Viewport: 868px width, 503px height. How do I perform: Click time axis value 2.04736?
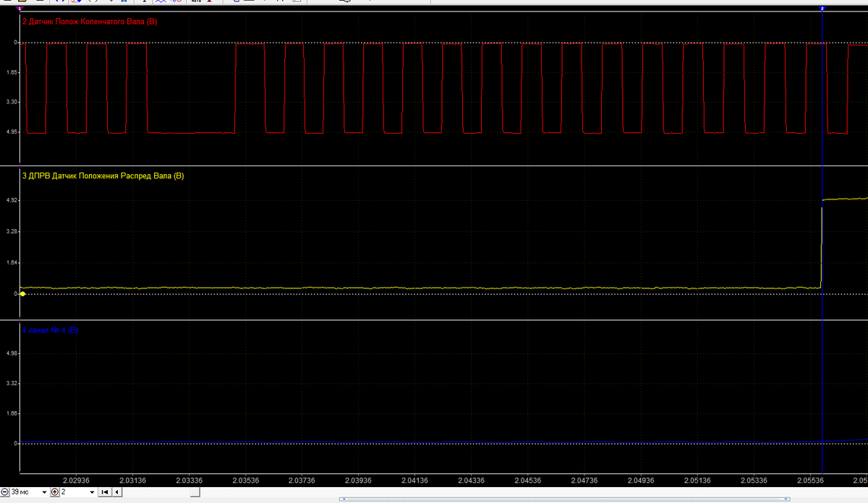[584, 480]
